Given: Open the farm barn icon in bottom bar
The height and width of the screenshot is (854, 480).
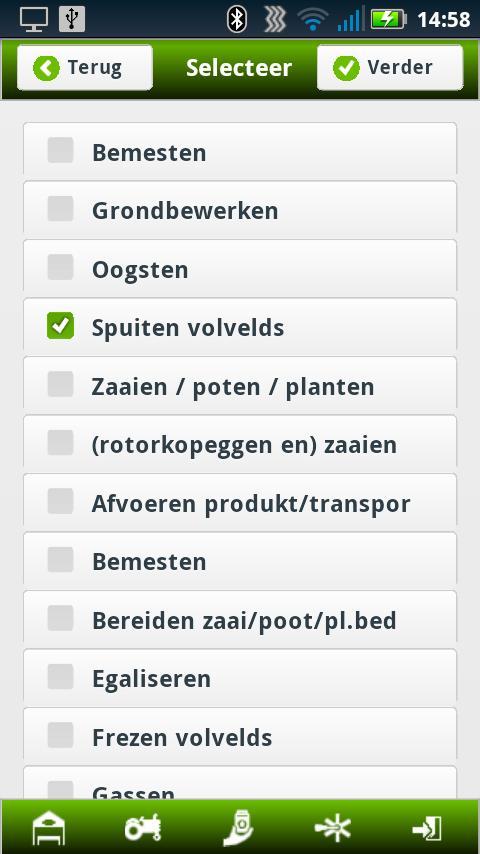Looking at the screenshot, I should click(49, 828).
